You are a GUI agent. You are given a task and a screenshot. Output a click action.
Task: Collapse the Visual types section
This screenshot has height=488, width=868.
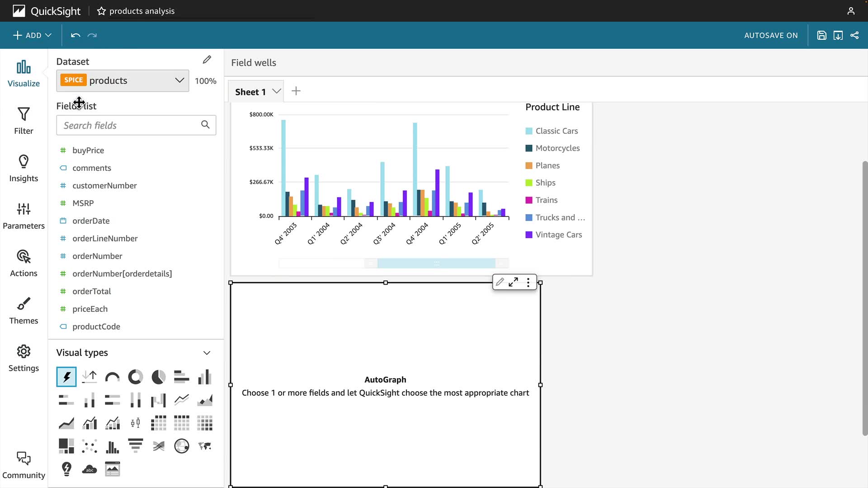click(x=207, y=353)
